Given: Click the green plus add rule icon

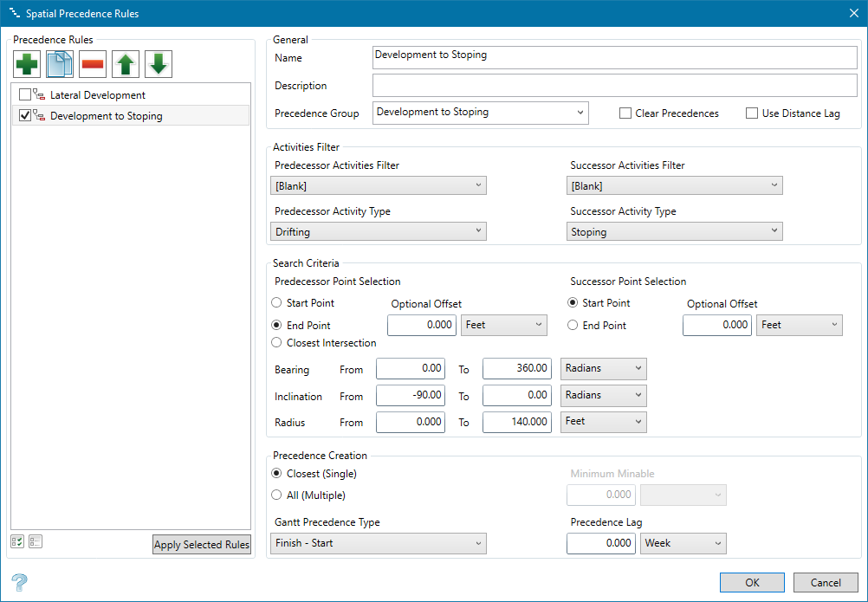Looking at the screenshot, I should (x=27, y=64).
